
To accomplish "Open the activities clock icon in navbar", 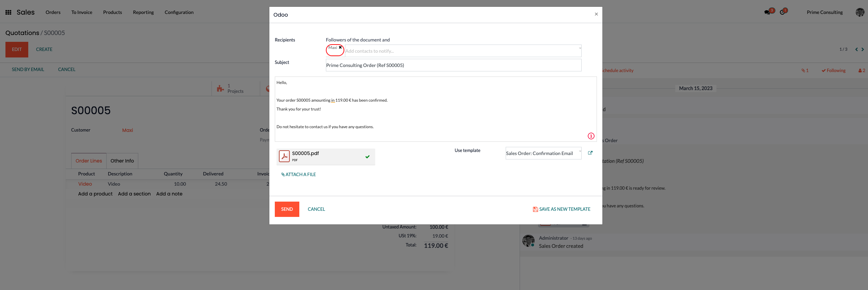I will [x=783, y=12].
